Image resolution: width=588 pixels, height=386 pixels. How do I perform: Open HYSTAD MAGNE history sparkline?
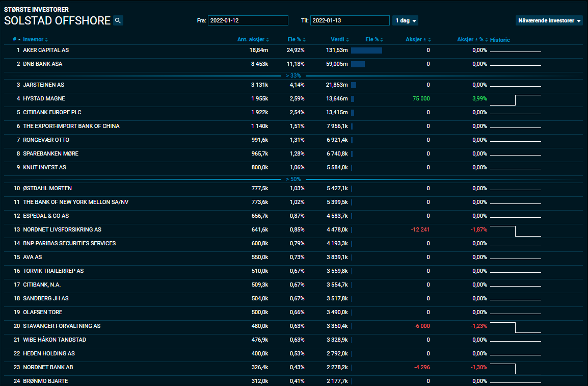click(x=516, y=100)
